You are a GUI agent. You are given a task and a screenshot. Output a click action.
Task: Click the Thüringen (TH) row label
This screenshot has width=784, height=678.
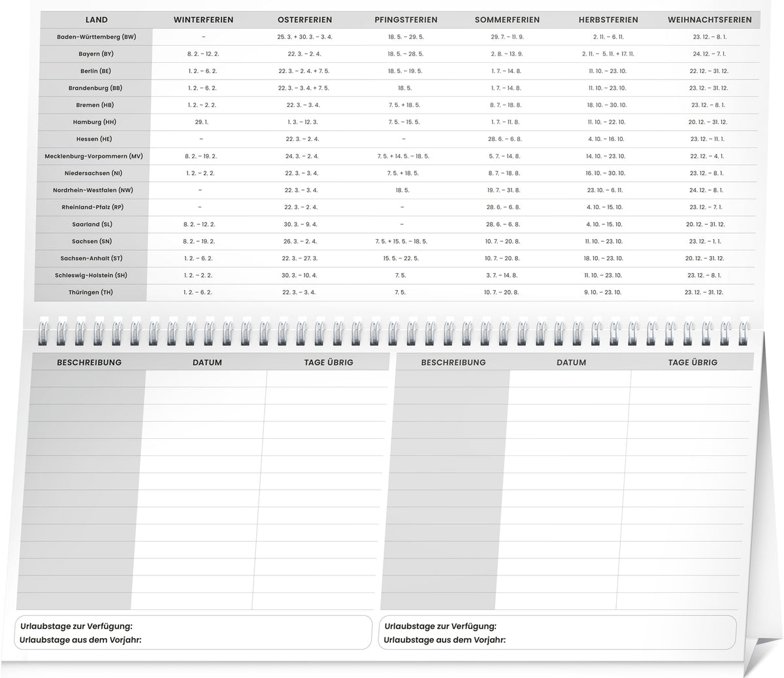point(91,292)
